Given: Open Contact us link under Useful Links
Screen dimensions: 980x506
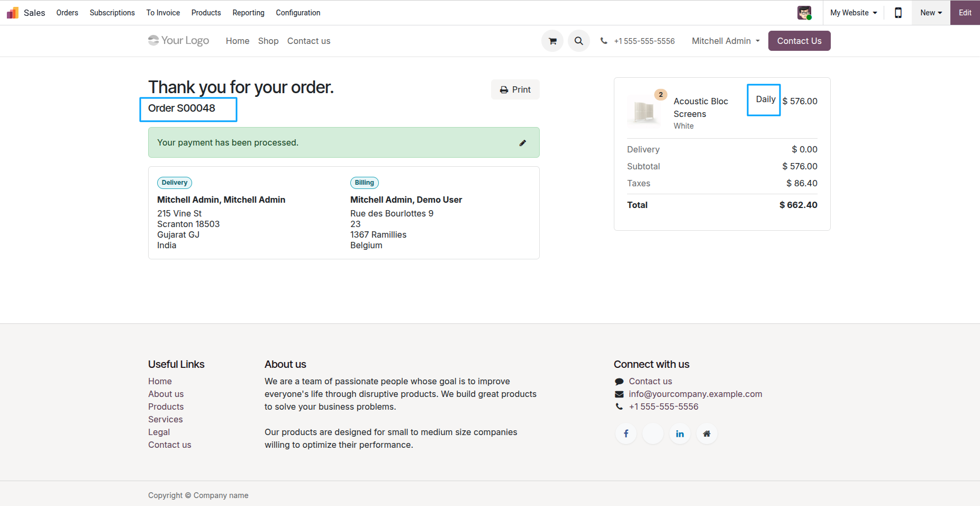Looking at the screenshot, I should (x=169, y=445).
